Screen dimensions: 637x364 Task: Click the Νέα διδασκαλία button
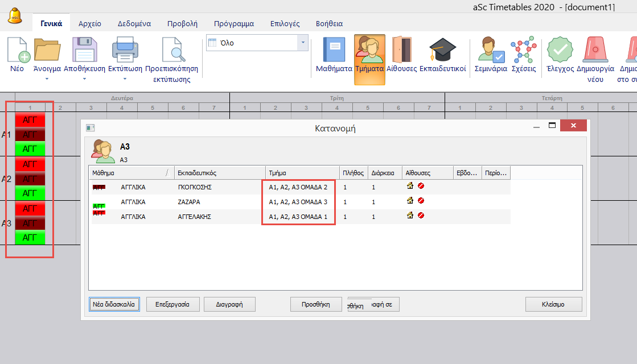[x=114, y=304]
